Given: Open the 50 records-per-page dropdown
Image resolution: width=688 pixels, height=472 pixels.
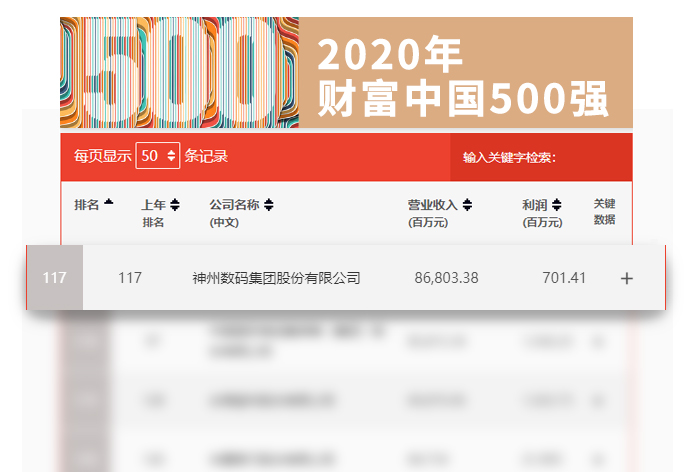Looking at the screenshot, I should pyautogui.click(x=158, y=156).
